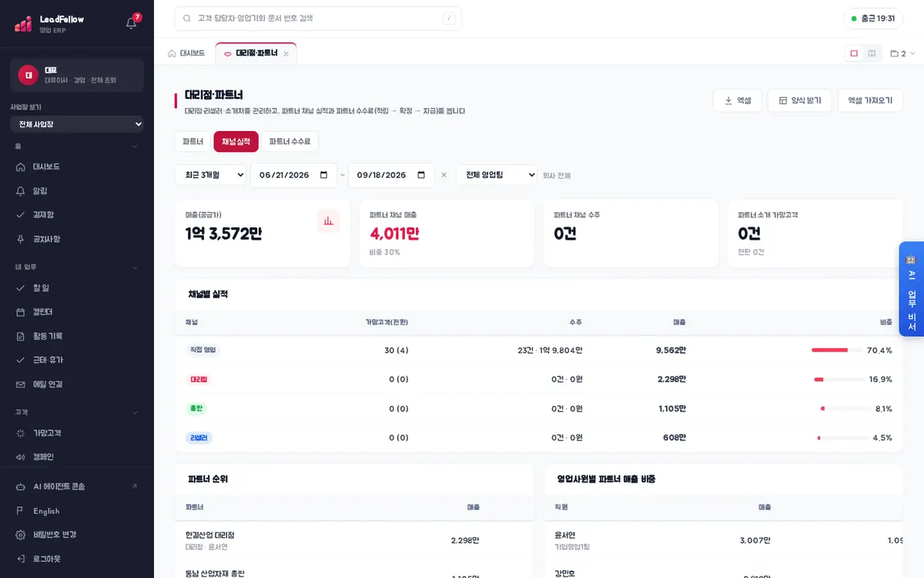924x578 pixels.
Task: Go to 결재함 in the sidebar
Action: tap(77, 214)
